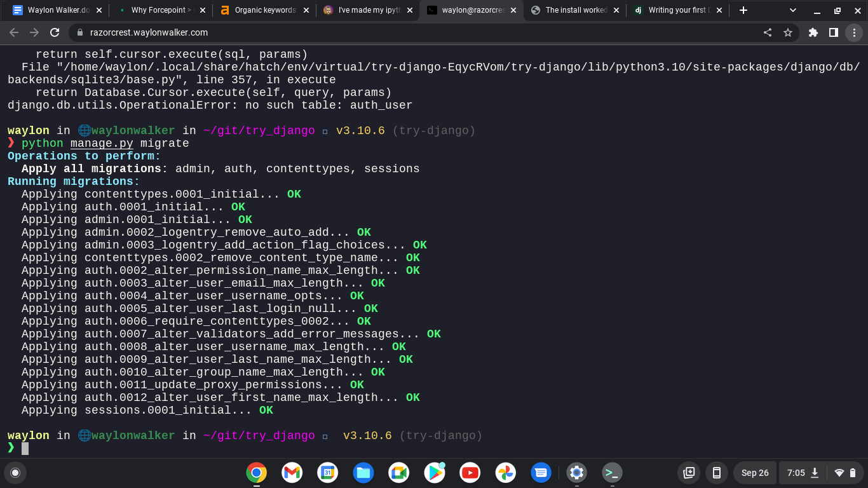The width and height of the screenshot is (868, 488).
Task: Bookmark this page with the star icon
Action: tap(788, 32)
